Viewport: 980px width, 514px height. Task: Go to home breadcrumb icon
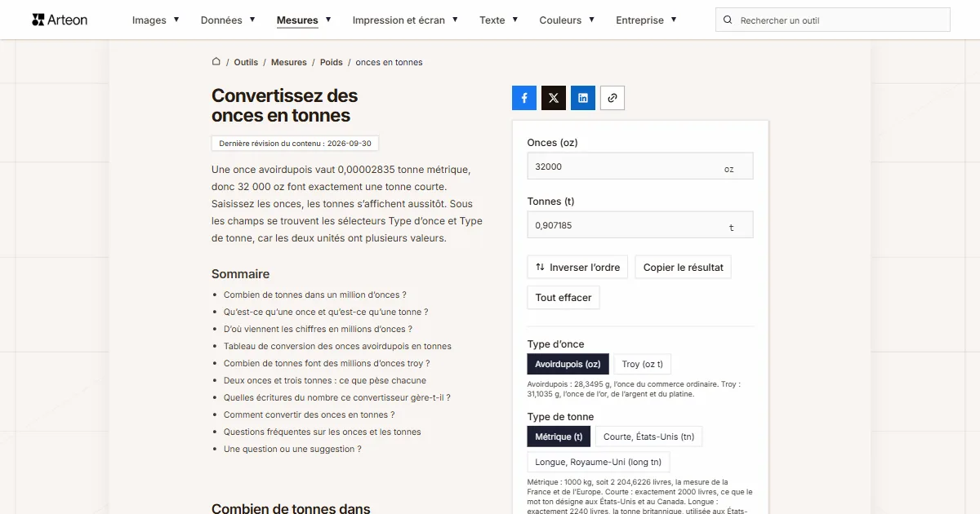[x=216, y=61]
